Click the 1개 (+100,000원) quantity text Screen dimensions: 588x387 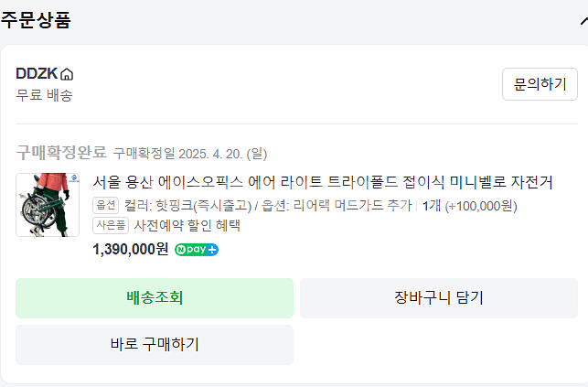(x=469, y=206)
